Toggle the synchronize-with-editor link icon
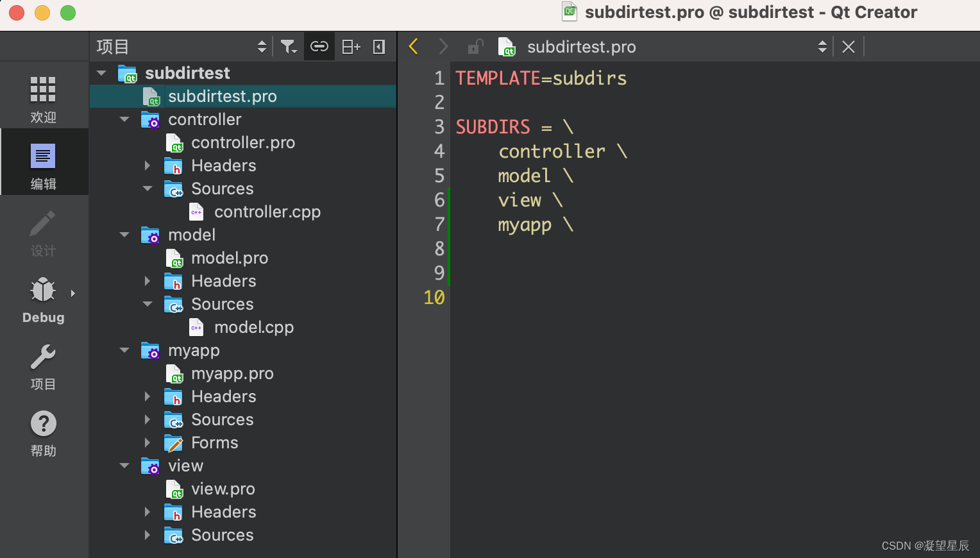Screen dimensions: 980x558 click(319, 46)
